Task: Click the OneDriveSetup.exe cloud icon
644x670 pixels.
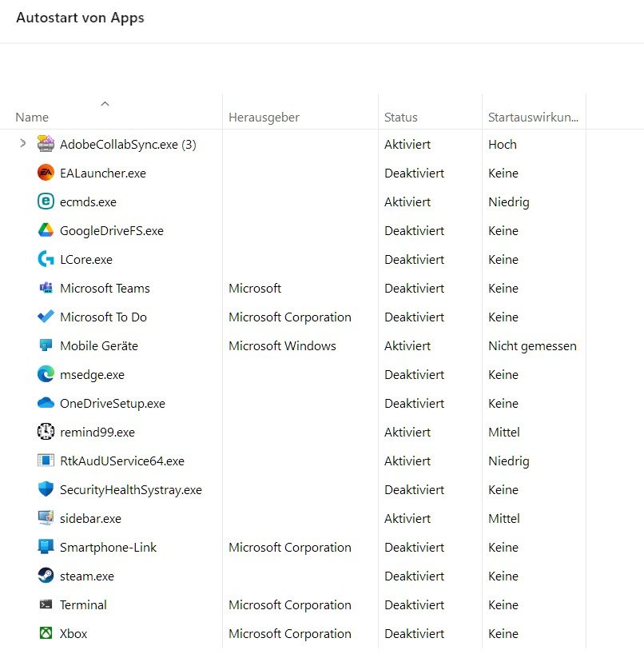Action: pos(46,403)
